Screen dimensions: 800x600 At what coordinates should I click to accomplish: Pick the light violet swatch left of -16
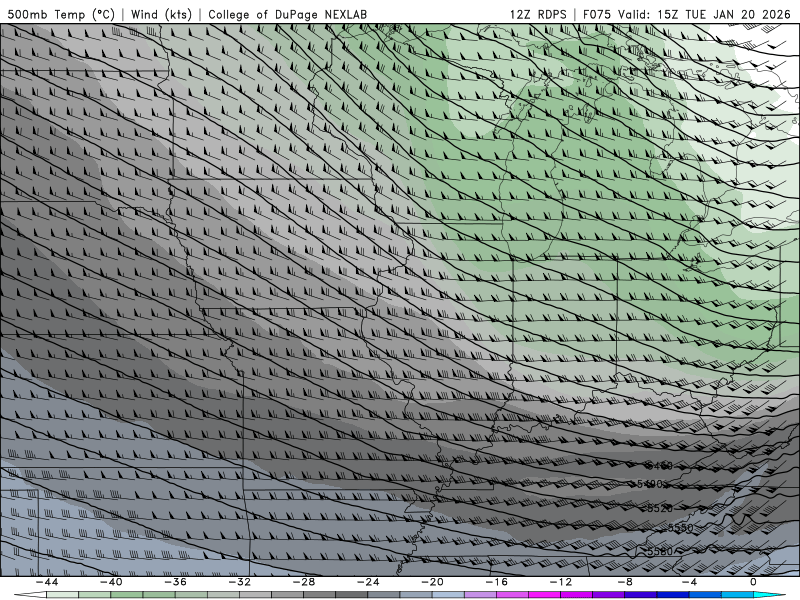tap(480, 595)
